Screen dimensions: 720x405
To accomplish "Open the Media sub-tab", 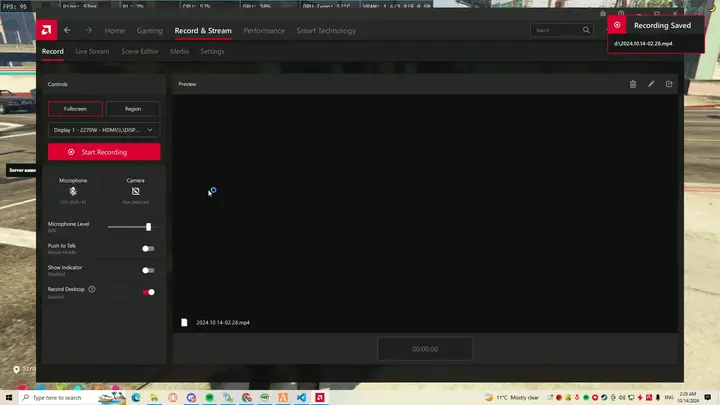I will 180,51.
